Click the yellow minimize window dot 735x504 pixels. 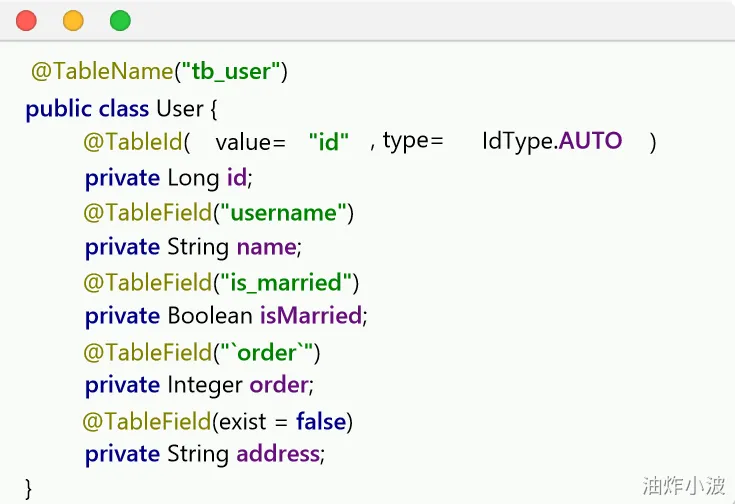(73, 20)
